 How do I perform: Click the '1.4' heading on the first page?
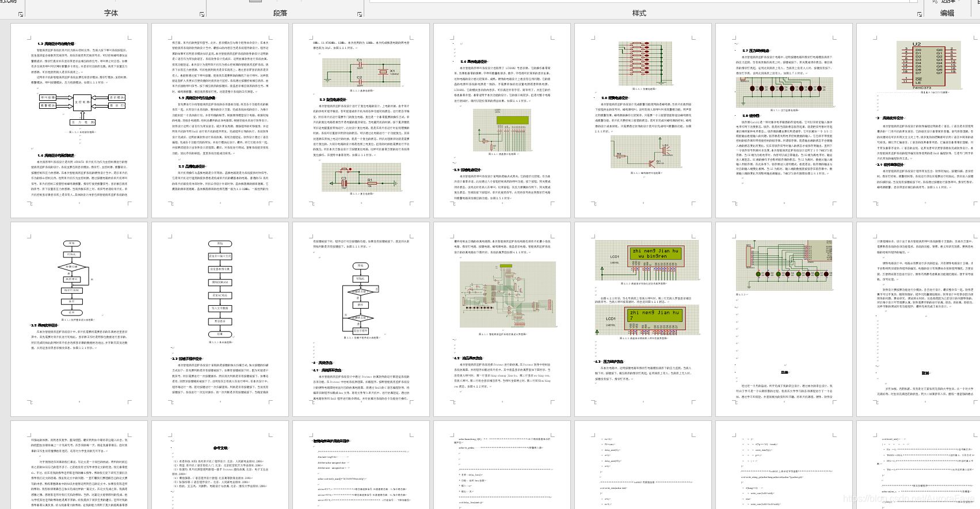point(56,155)
